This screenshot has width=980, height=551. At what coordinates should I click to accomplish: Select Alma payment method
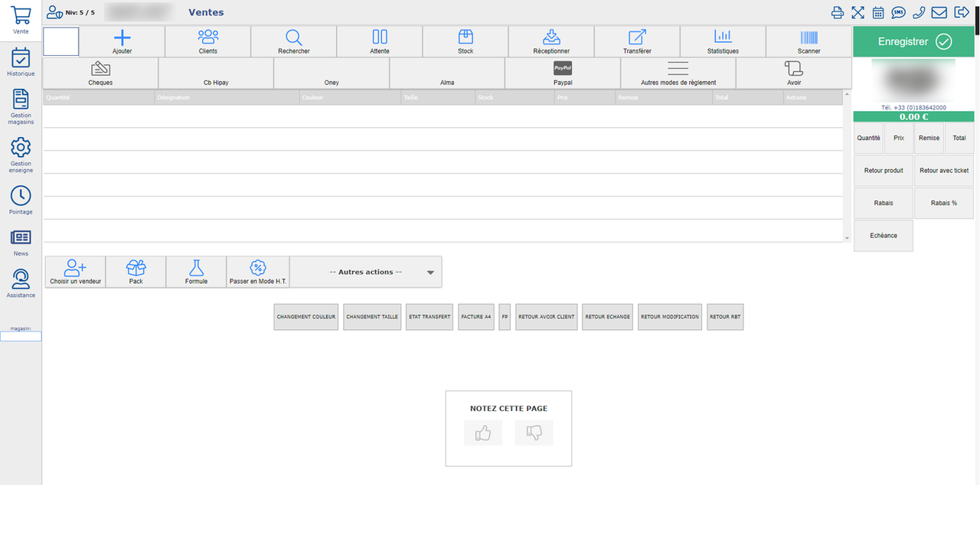447,73
